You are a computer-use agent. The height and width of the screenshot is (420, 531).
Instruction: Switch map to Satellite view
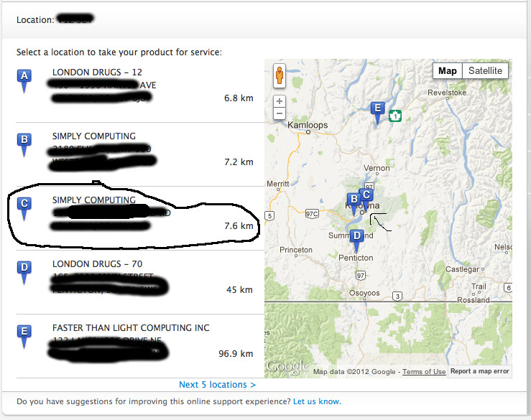pos(485,71)
